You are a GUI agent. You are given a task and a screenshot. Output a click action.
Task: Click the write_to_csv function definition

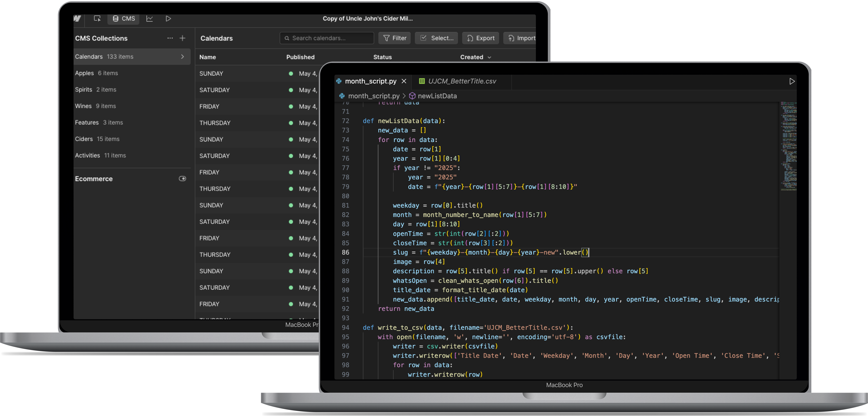click(x=468, y=328)
